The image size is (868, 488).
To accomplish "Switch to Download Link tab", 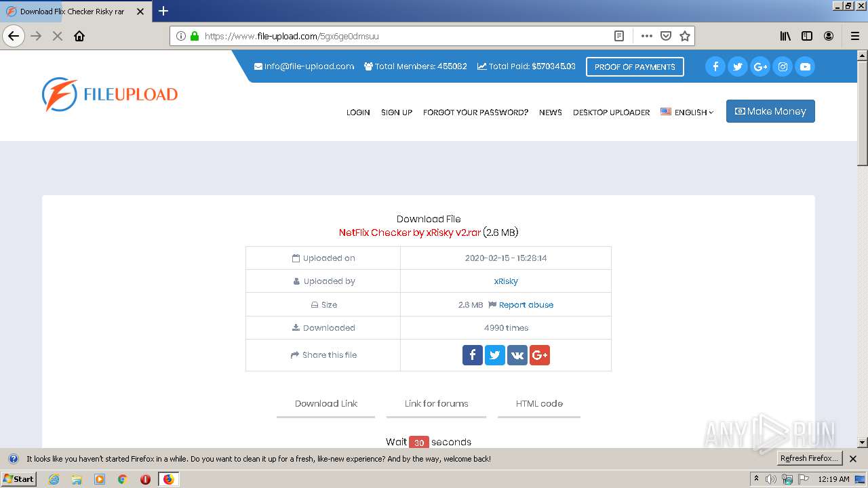I will tap(326, 404).
